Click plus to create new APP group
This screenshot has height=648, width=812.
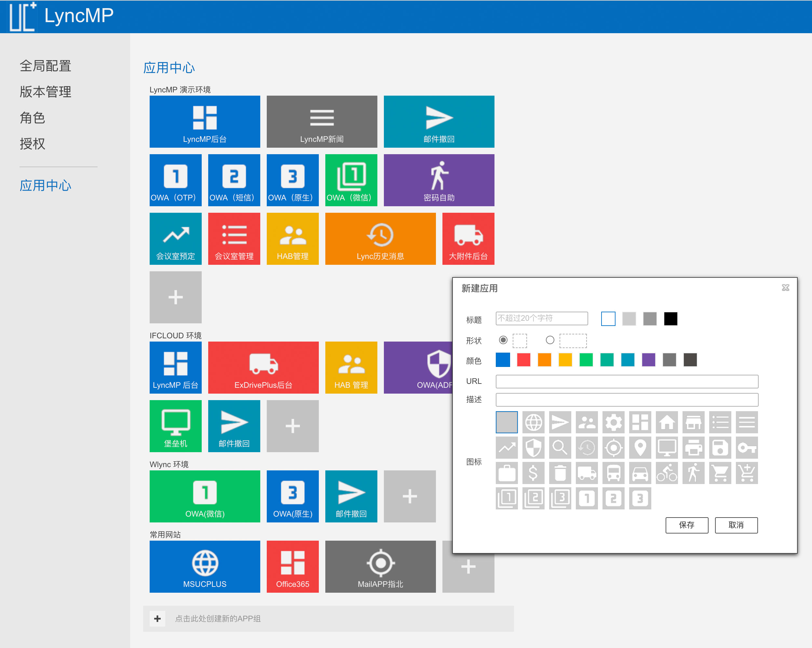157,618
